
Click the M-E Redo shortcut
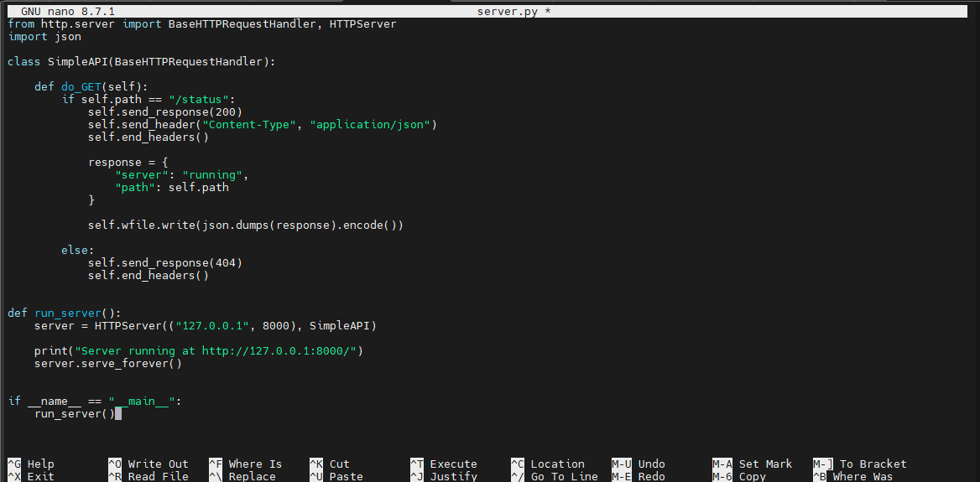pos(639,476)
